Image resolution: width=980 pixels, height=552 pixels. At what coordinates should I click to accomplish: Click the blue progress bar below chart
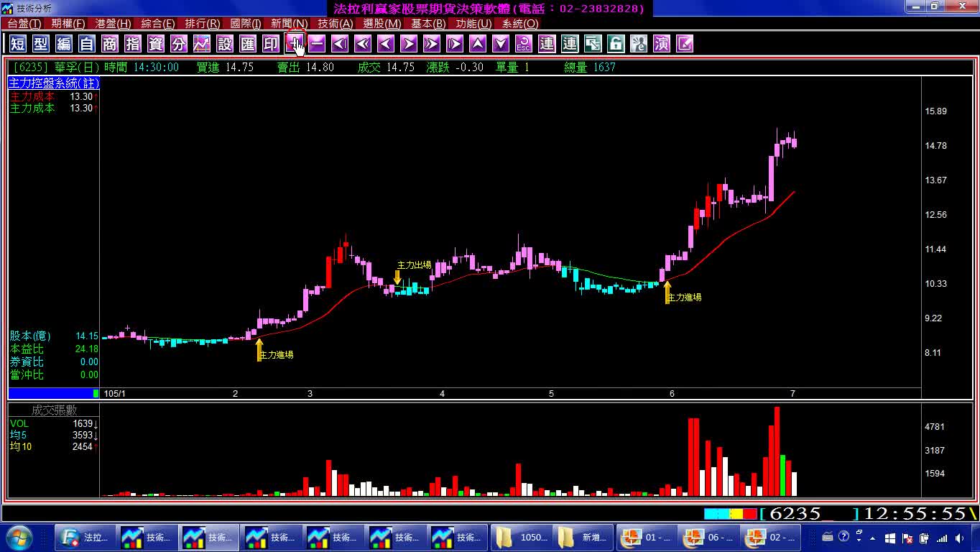[x=54, y=393]
